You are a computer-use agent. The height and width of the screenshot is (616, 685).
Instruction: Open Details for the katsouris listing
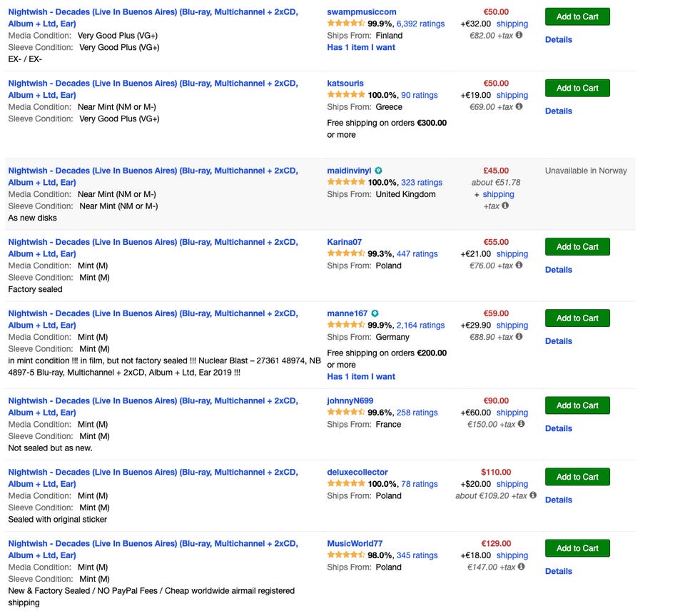coord(558,111)
